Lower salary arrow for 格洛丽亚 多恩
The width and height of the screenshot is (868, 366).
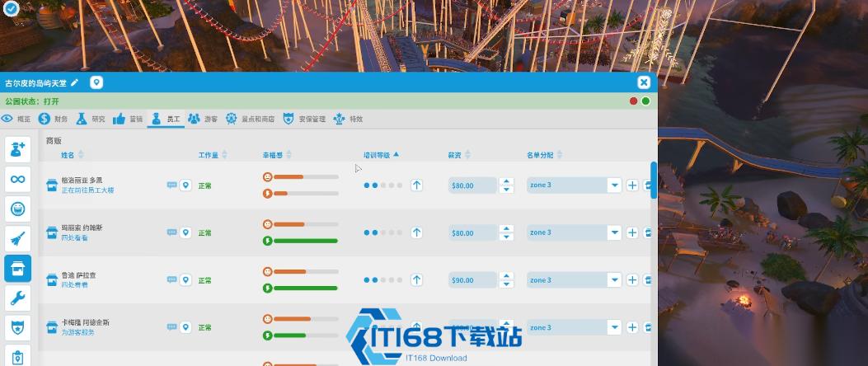point(506,190)
